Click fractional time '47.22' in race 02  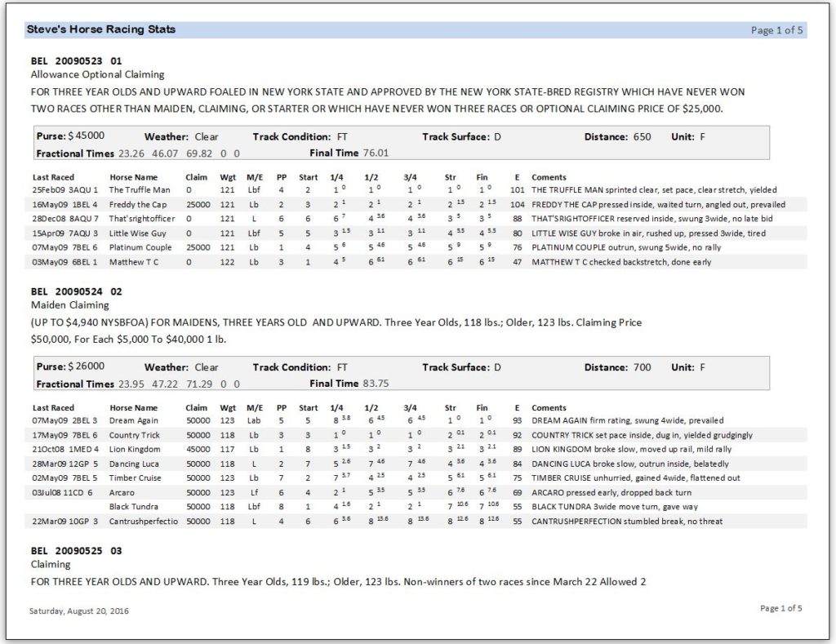(165, 384)
